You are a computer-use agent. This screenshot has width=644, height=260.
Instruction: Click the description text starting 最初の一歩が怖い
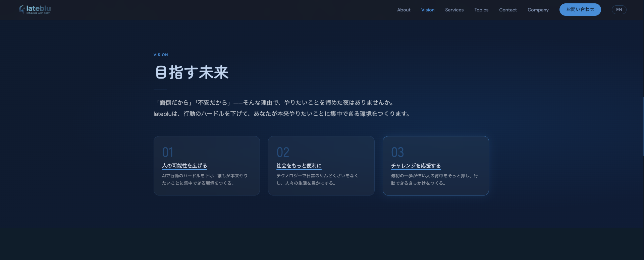tap(435, 179)
